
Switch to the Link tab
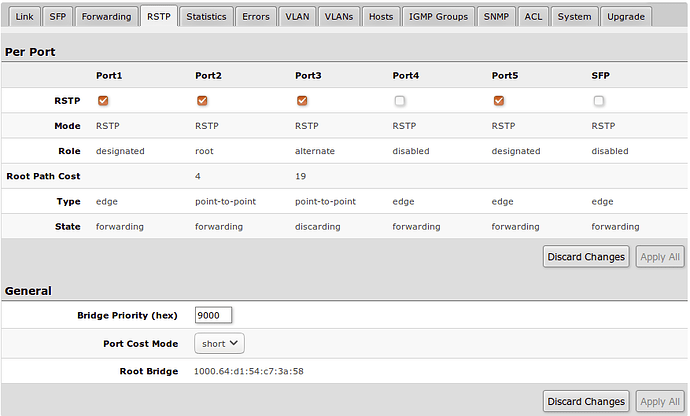click(x=25, y=17)
